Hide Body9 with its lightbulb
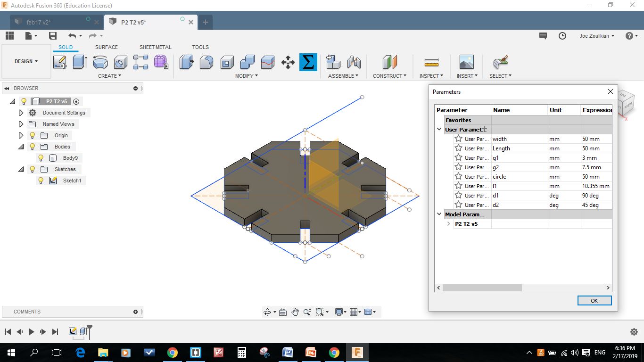The height and width of the screenshot is (362, 644). (41, 158)
